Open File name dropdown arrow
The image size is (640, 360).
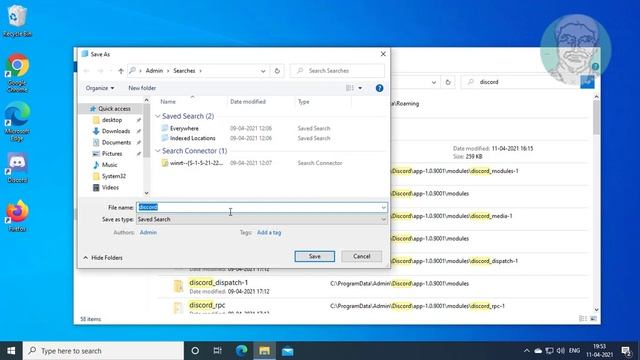pyautogui.click(x=383, y=207)
